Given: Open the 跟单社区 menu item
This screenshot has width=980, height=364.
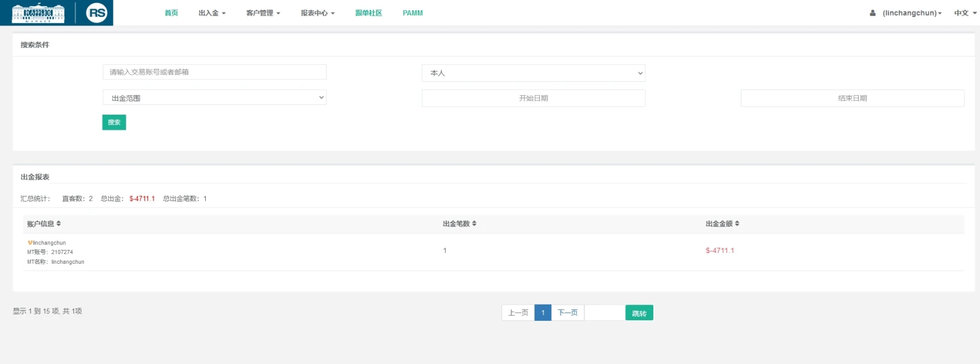Looking at the screenshot, I should [369, 13].
